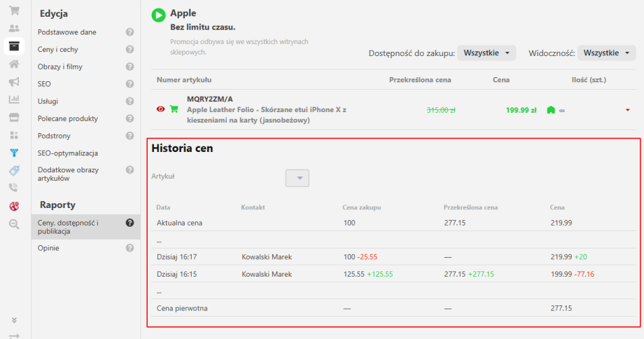The image size is (644, 339).
Task: Click green warehouse stock icon in article row
Action: click(551, 110)
